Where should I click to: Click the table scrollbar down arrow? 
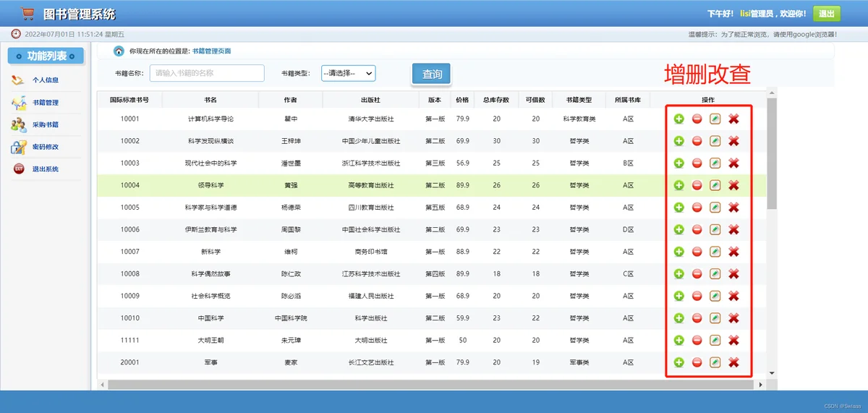pos(772,373)
